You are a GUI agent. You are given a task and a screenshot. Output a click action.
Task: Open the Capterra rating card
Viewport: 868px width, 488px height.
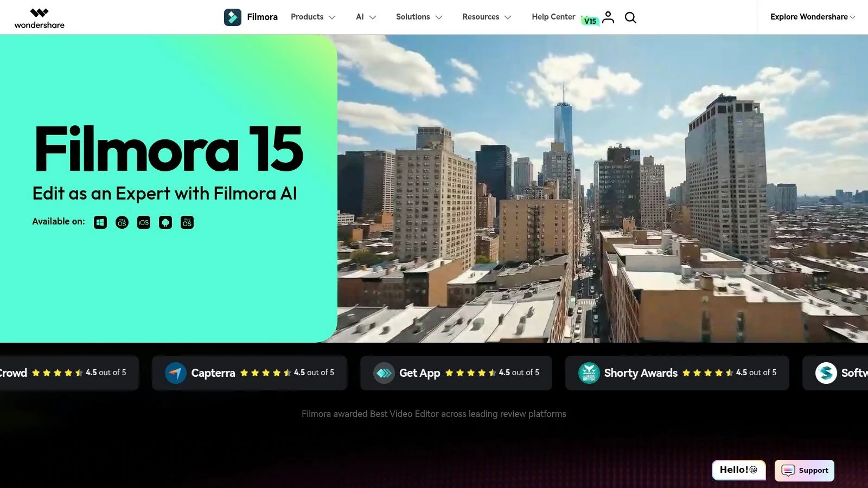(x=250, y=373)
